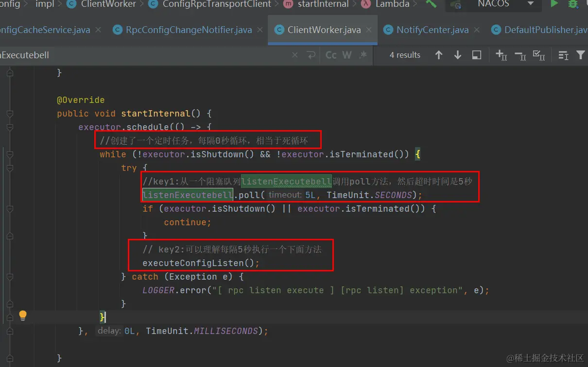The height and width of the screenshot is (367, 588).
Task: Click TimeUnit.MILLISECONDS in the code
Action: coord(202,331)
